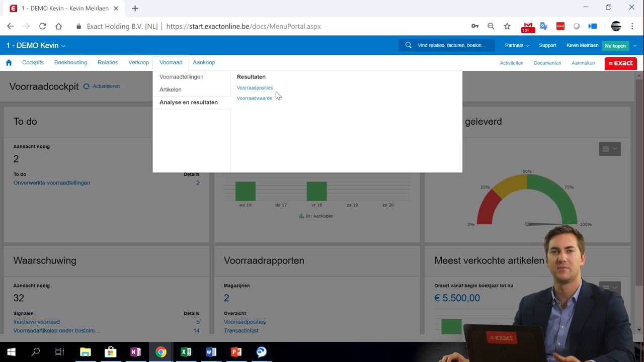Open Chrome's three-dot menu
This screenshot has width=644, height=362.
click(632, 26)
